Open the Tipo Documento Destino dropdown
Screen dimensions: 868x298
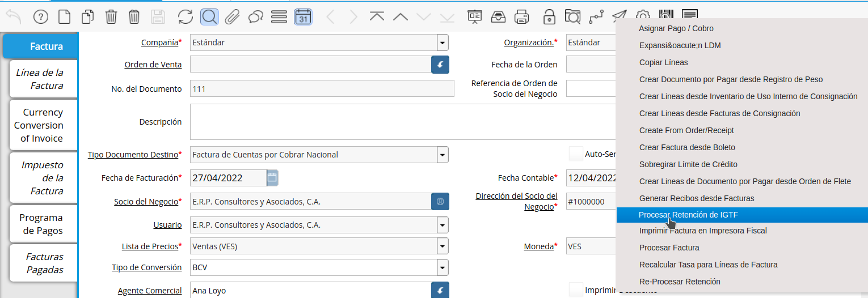(x=443, y=155)
